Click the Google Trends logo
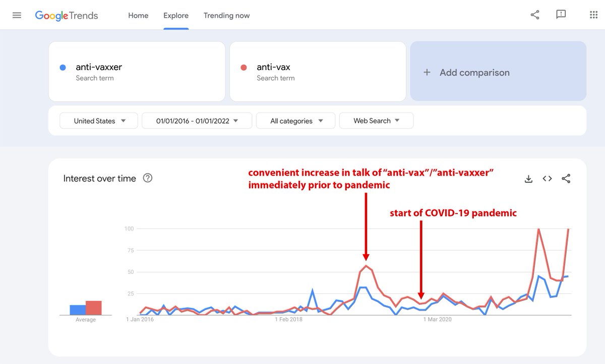605x364 pixels. (67, 15)
